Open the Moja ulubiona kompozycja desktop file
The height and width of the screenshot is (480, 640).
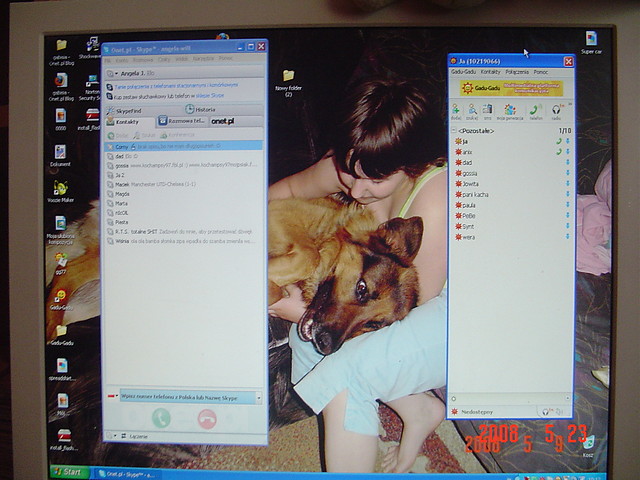click(x=60, y=230)
